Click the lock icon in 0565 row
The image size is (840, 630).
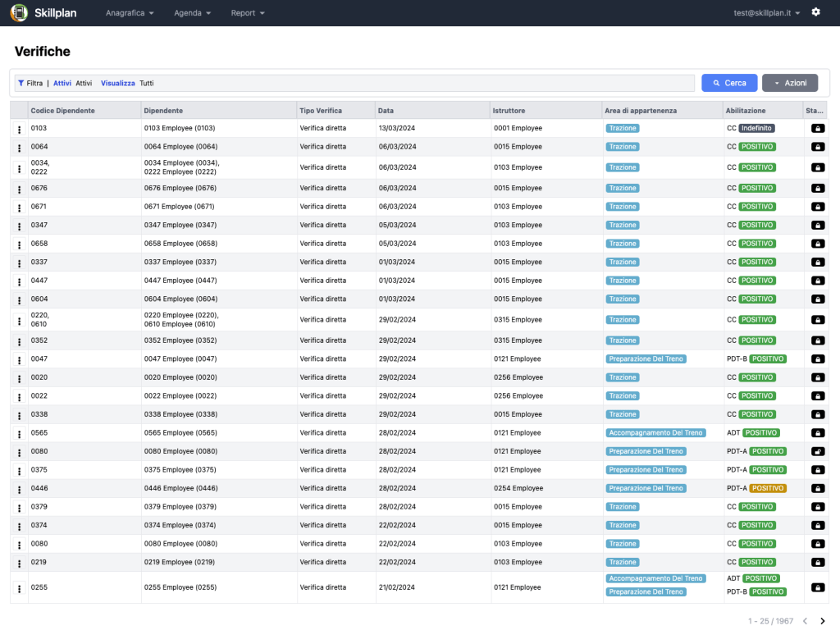(x=818, y=433)
